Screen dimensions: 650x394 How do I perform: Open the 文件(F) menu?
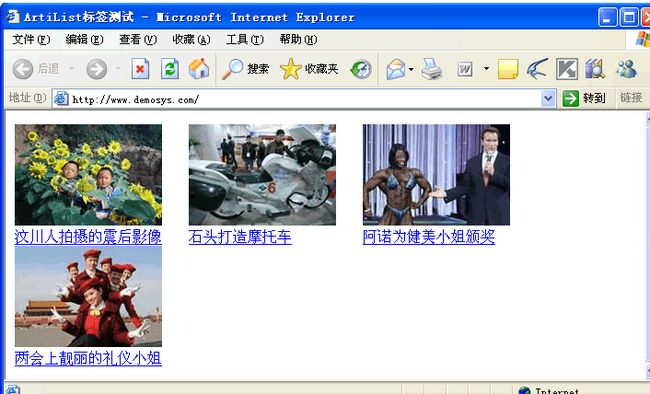(31, 39)
